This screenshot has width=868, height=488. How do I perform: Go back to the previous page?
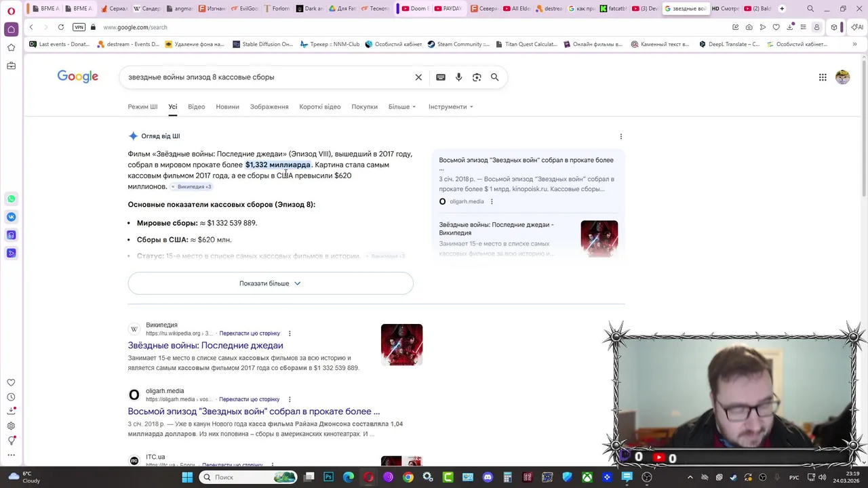(31, 27)
